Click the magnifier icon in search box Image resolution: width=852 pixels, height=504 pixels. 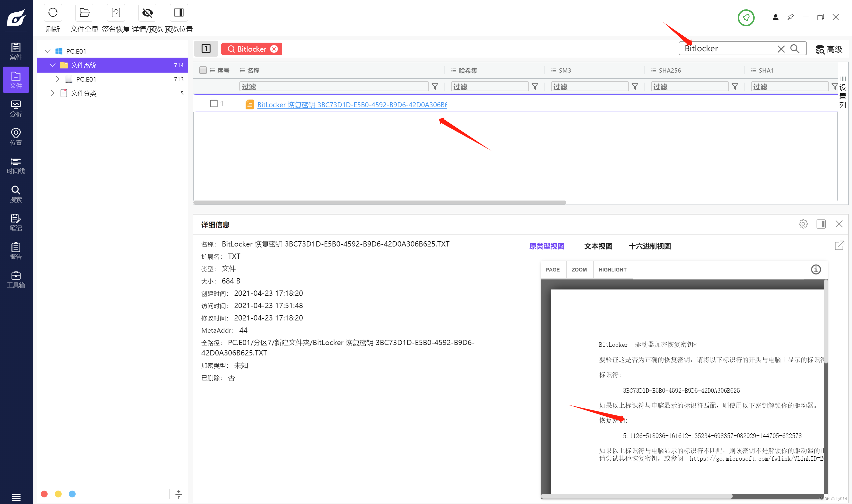coord(795,49)
